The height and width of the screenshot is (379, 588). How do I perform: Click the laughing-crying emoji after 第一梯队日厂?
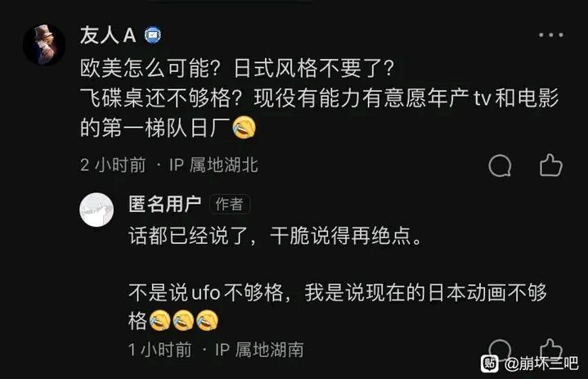[245, 128]
